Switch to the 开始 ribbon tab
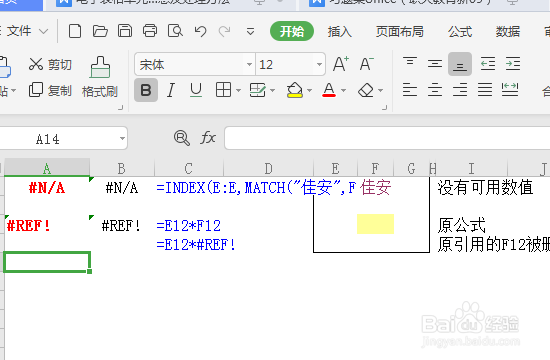This screenshot has width=550, height=360. click(291, 31)
